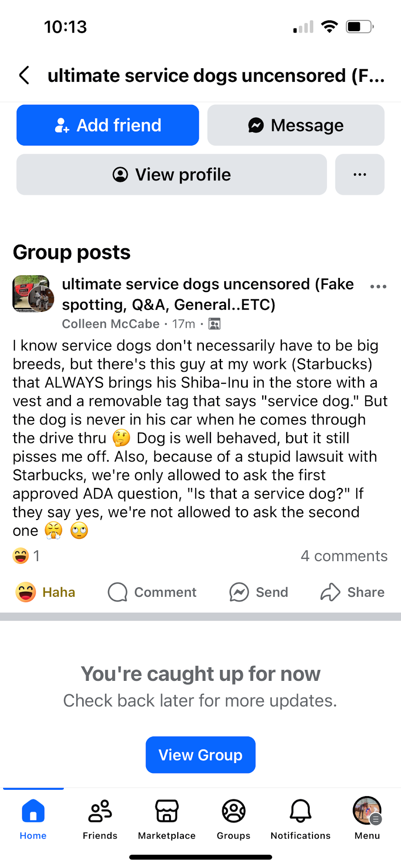Open post options three-dot menu

point(378,286)
